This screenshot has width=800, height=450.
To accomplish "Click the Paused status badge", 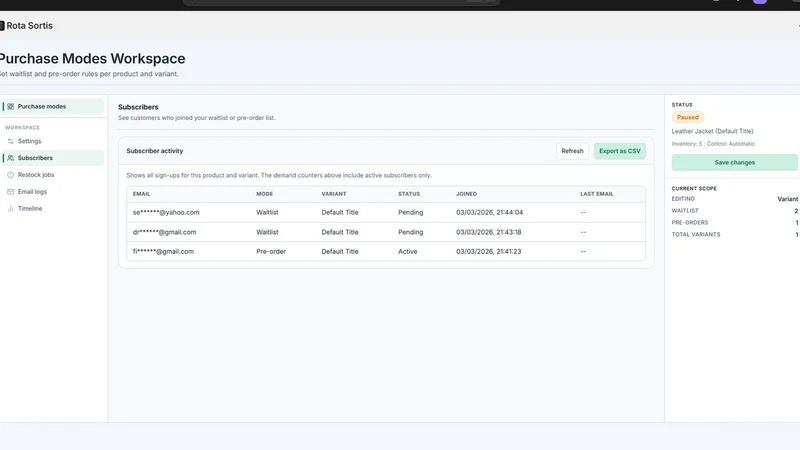I will pos(687,117).
